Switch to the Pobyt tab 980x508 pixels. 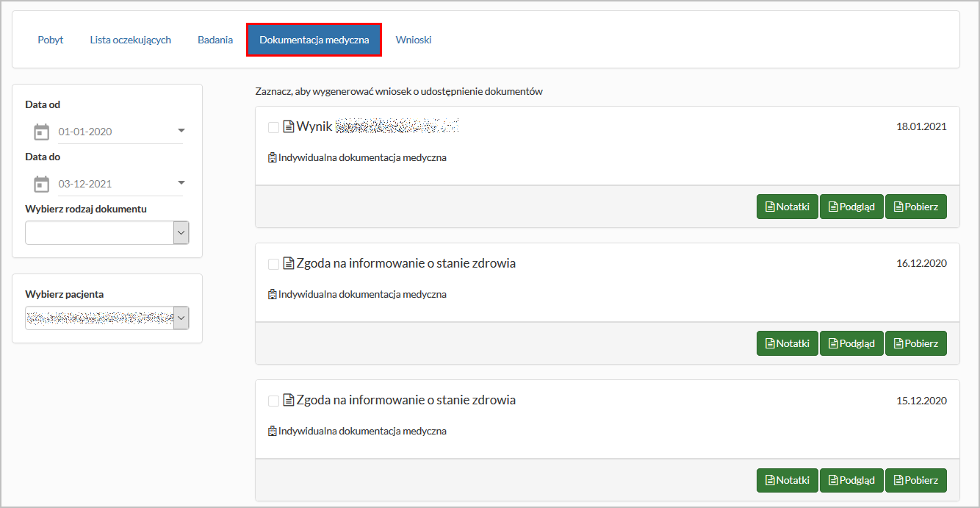tap(51, 40)
